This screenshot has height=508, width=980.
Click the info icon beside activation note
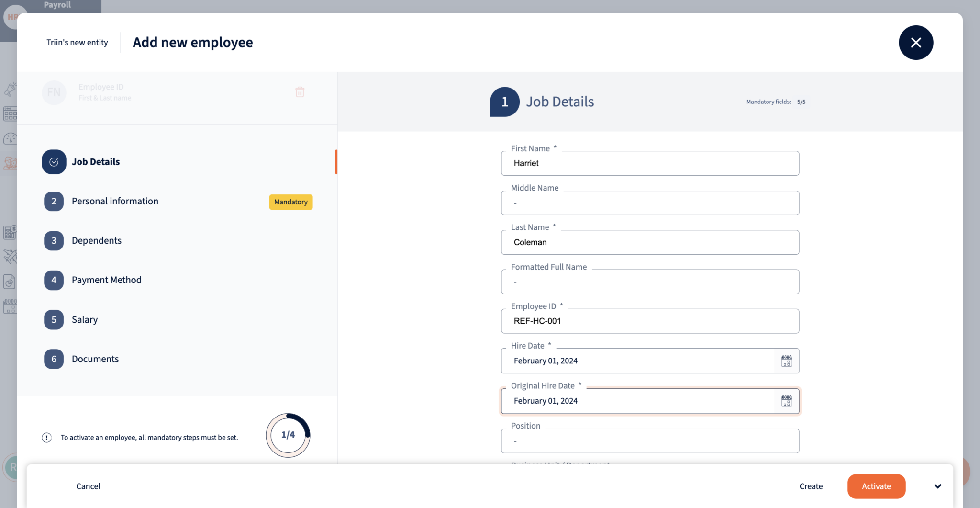tap(46, 438)
